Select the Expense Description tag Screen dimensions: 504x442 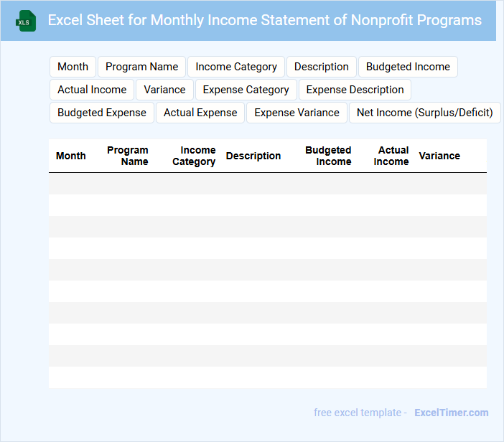point(355,90)
